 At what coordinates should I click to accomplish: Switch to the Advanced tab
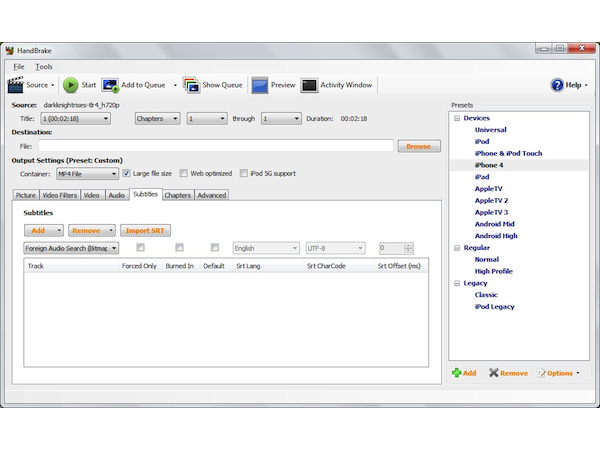[212, 195]
